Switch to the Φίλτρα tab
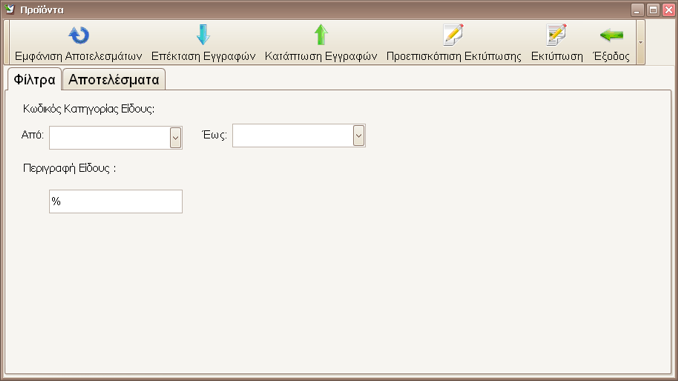Viewport: 678px width, 381px height. click(34, 80)
